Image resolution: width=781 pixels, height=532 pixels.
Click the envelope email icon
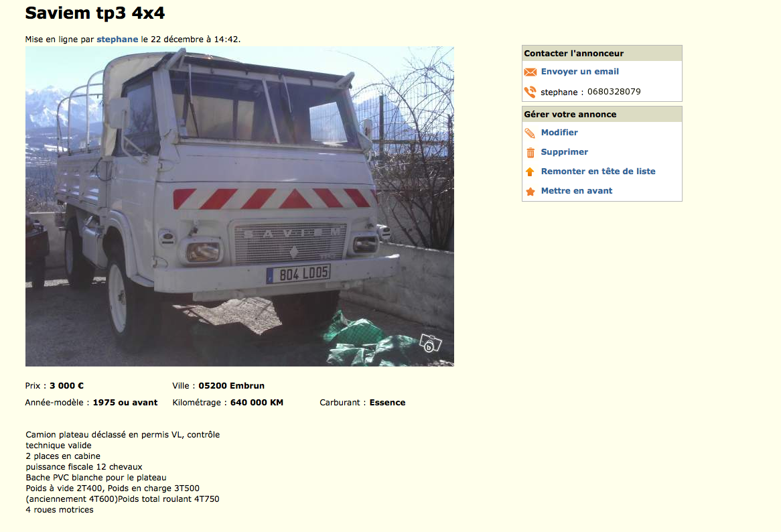point(530,72)
